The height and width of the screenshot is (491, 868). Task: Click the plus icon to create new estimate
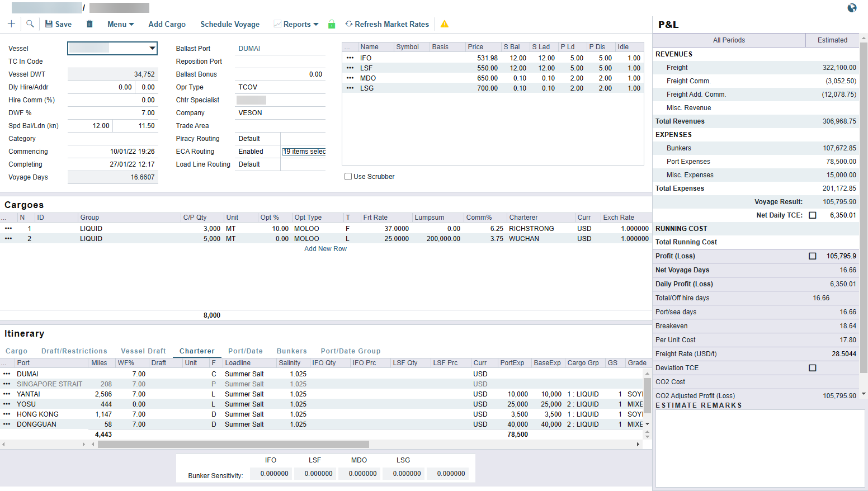click(x=11, y=24)
